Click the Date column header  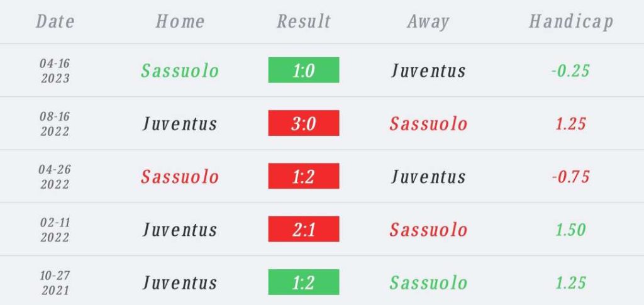55,21
